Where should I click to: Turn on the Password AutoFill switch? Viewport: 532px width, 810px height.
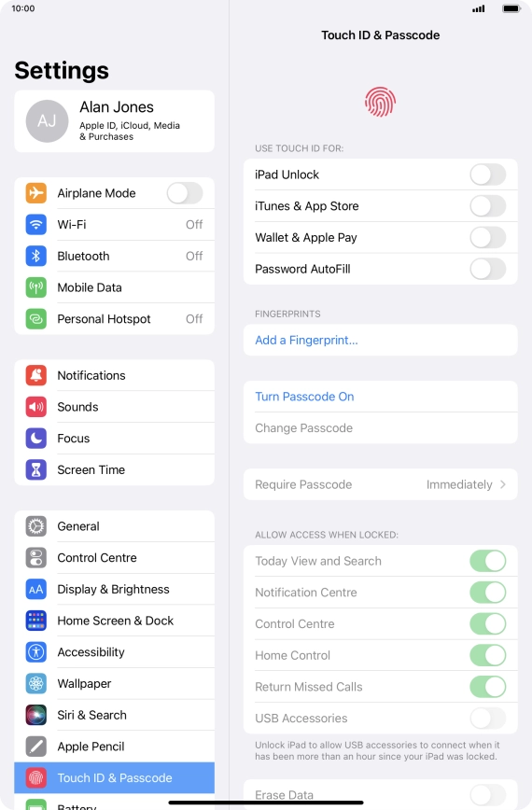(x=487, y=269)
